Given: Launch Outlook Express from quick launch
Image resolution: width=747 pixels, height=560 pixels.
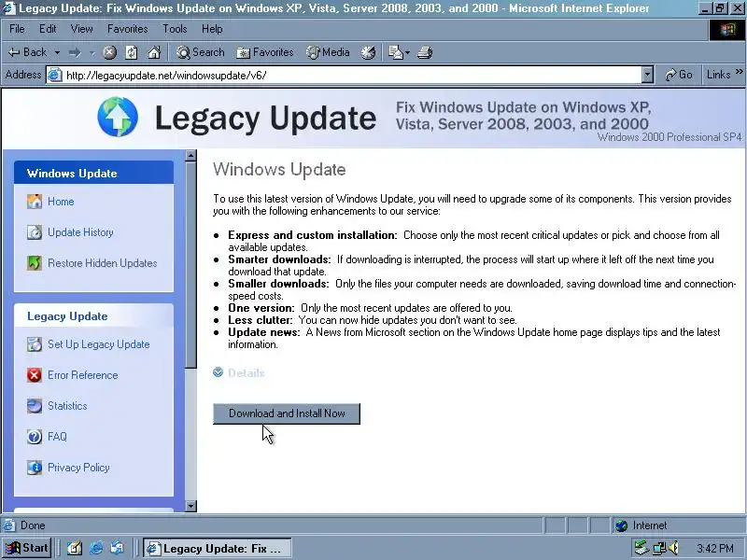Looking at the screenshot, I should click(x=117, y=549).
